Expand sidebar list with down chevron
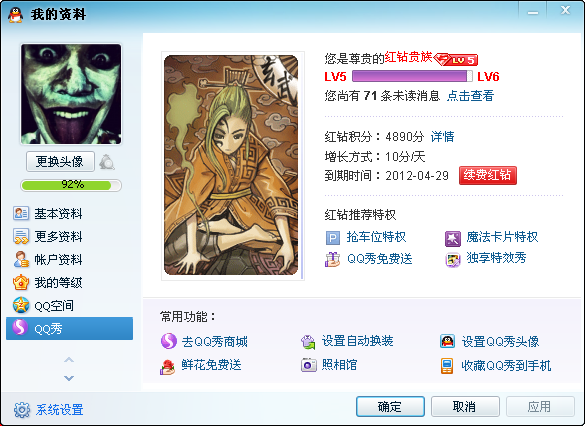This screenshot has width=585, height=426. click(69, 378)
